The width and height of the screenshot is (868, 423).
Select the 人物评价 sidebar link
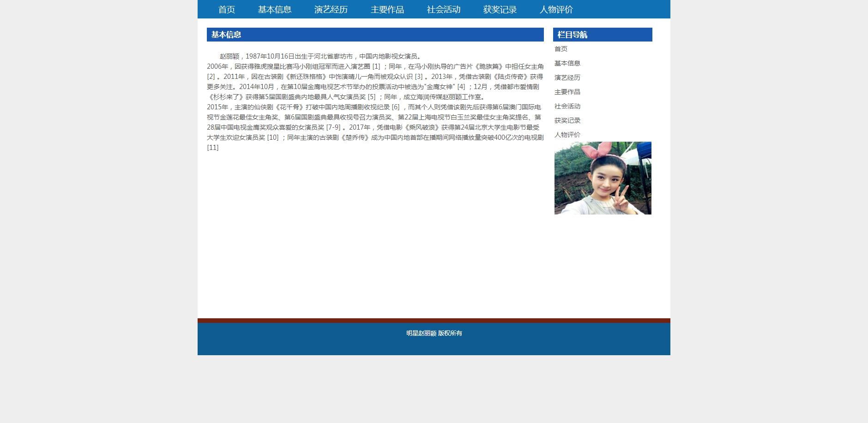tap(567, 135)
